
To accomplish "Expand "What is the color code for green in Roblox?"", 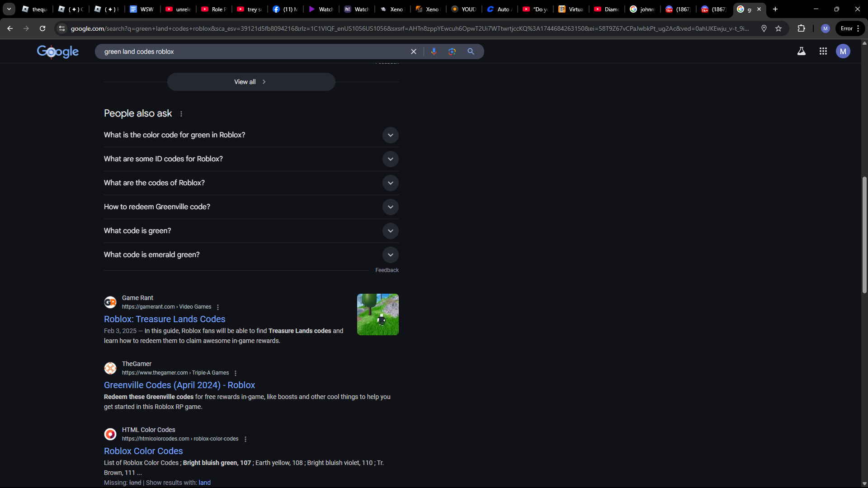I will 390,135.
